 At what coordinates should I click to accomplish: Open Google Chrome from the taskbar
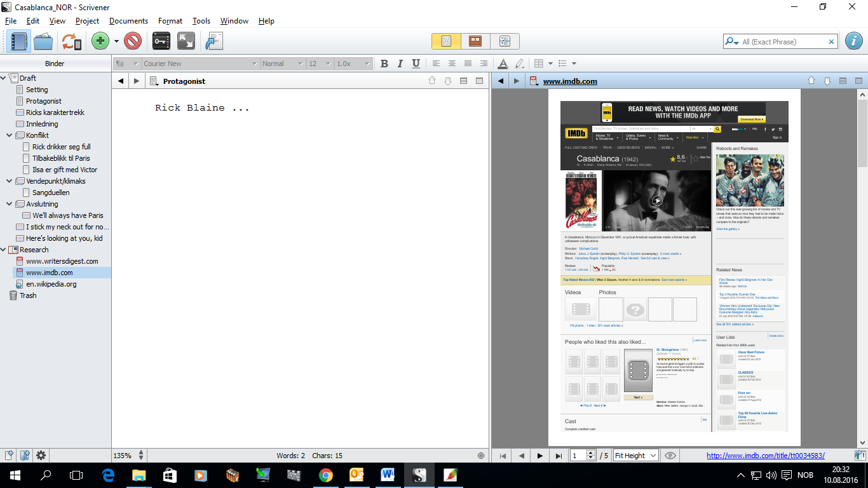tap(326, 475)
